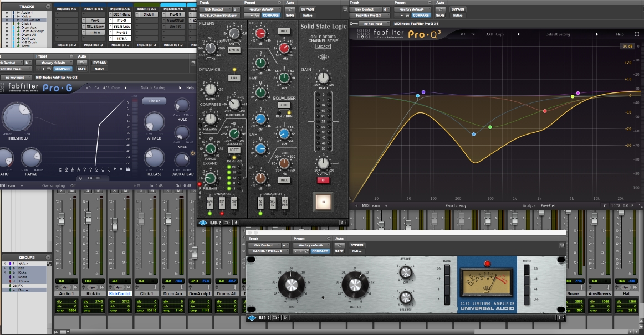Open the folder icon on SSL UAD-2 toolbar
Viewport: 644px width, 335px height.
tap(227, 223)
